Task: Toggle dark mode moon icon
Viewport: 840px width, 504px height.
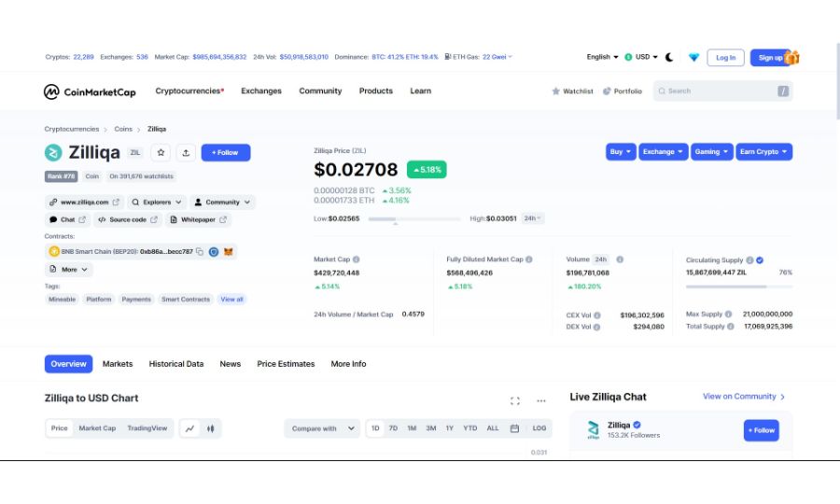Action: 669,57
